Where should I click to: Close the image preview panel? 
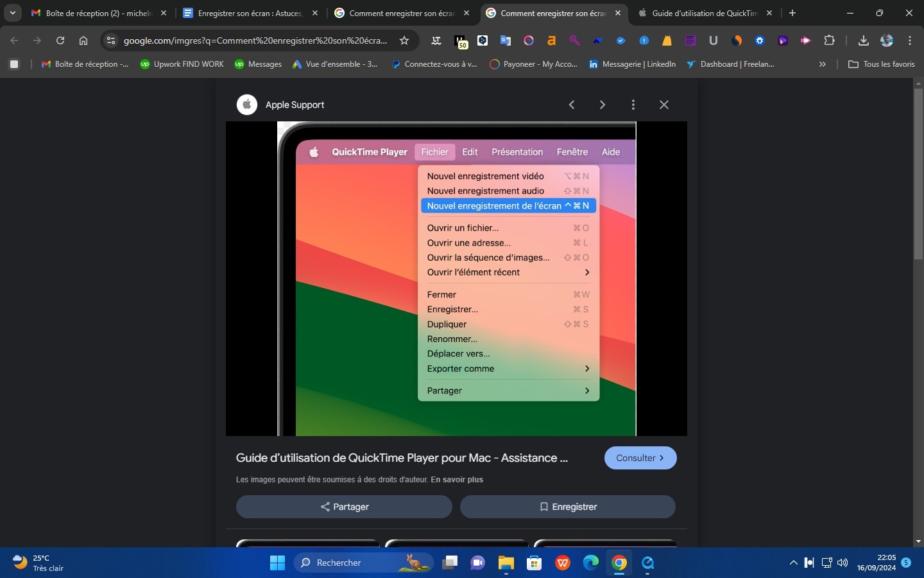point(664,105)
